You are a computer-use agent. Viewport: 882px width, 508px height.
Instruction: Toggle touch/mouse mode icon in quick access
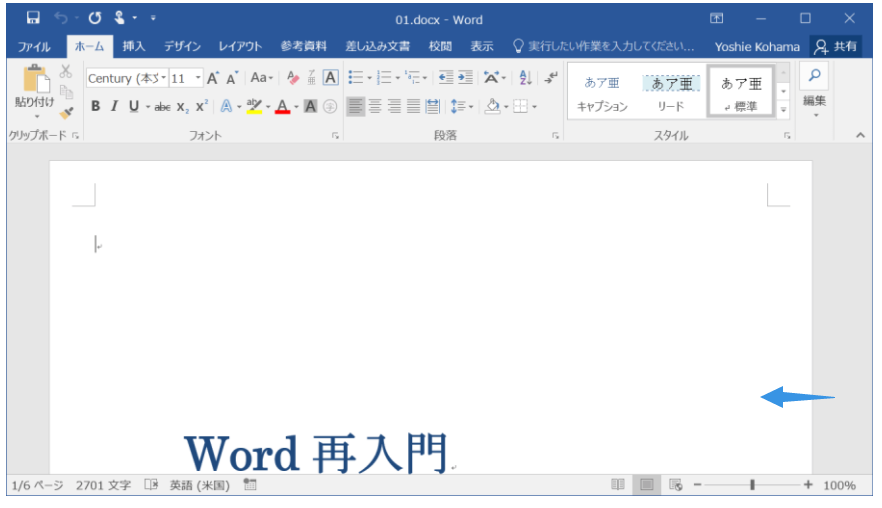(x=119, y=18)
